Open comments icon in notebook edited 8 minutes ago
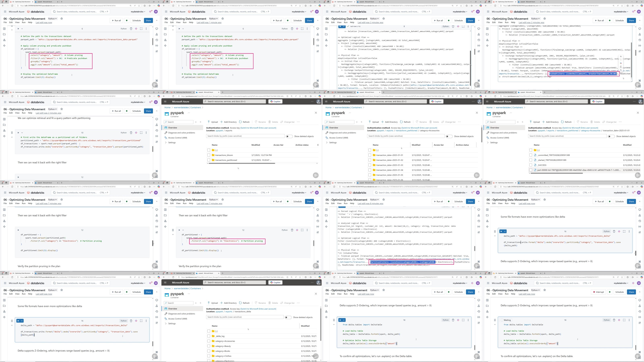Viewport: 644px width, 362px height. pos(479,210)
